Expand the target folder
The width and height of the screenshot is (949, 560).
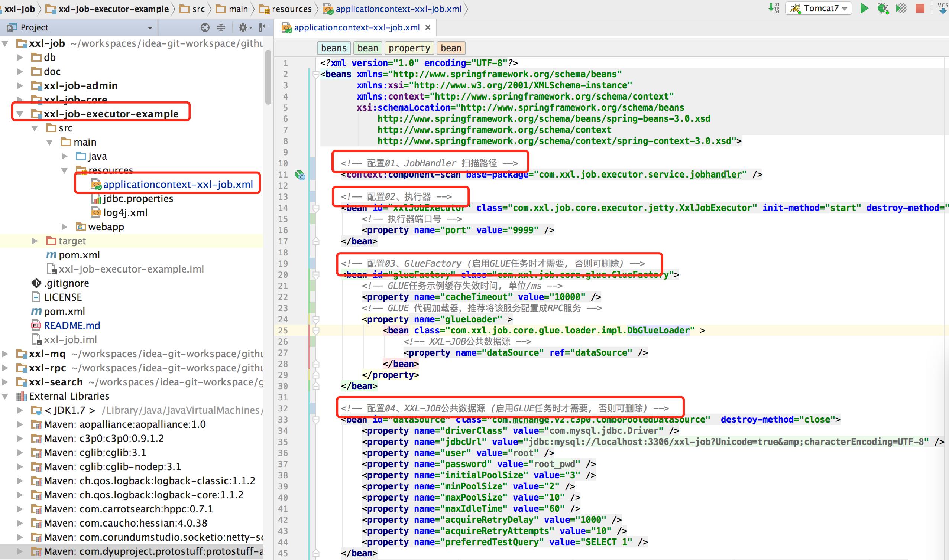coord(35,241)
